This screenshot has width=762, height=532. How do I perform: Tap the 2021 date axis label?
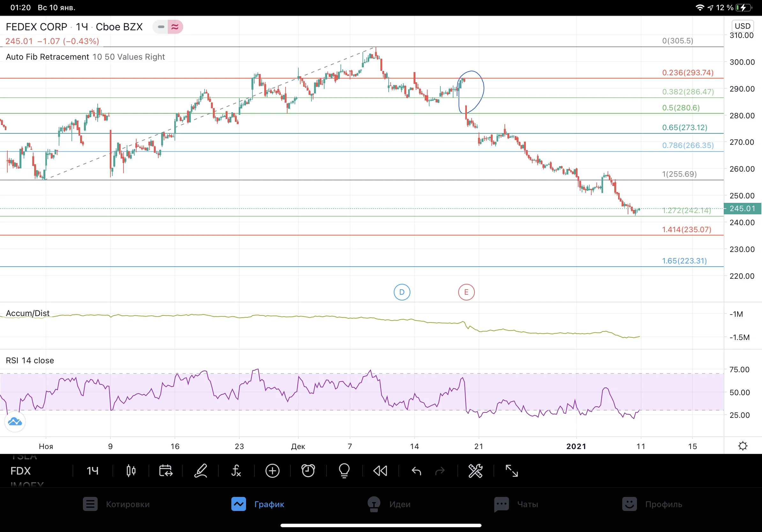(576, 446)
